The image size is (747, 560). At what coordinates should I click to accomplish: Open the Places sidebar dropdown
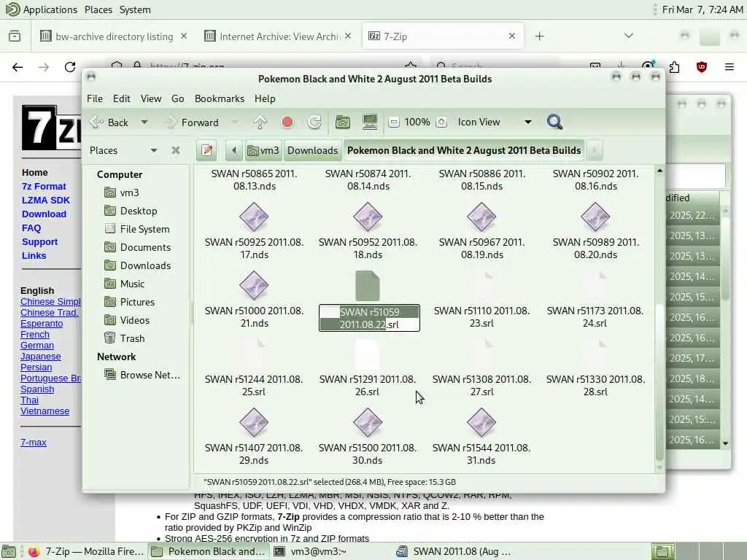tap(154, 150)
